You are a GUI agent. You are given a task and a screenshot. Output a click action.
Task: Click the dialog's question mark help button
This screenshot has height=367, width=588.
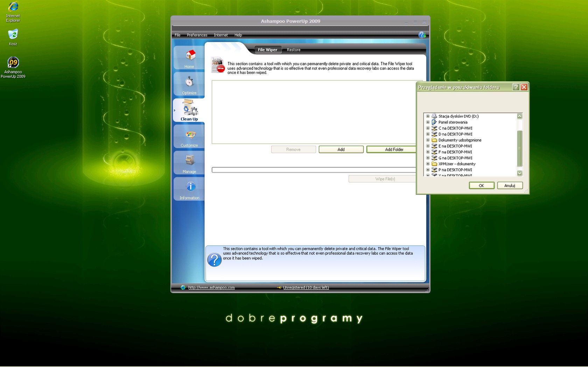[516, 87]
